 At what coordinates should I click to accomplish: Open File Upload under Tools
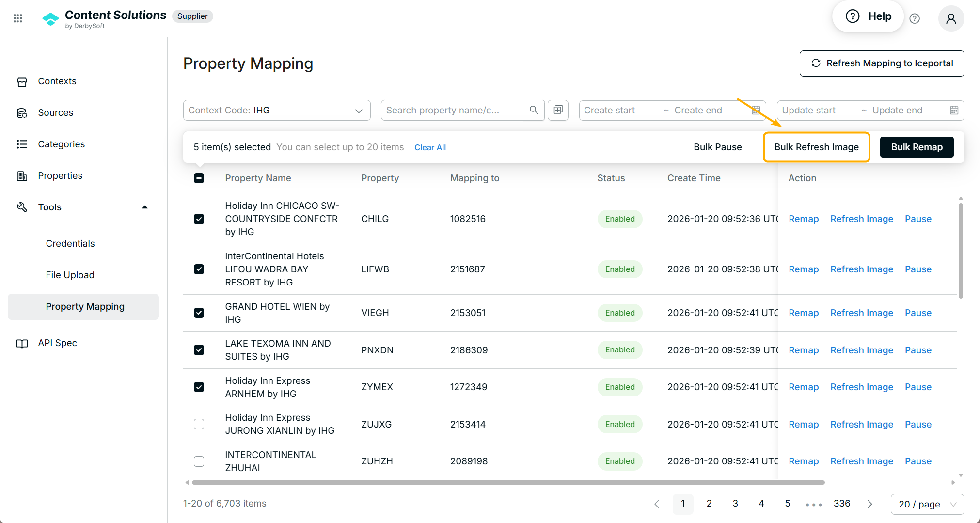click(x=70, y=275)
